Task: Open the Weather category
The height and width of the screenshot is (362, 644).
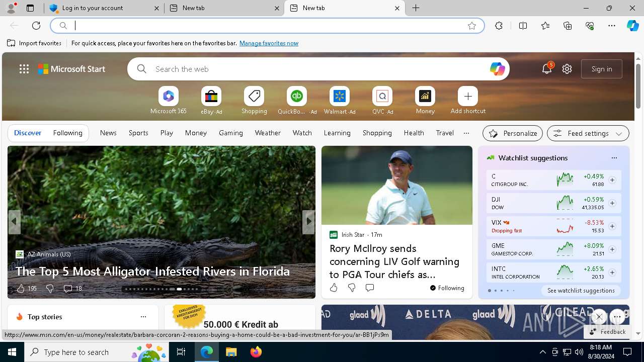Action: (268, 133)
